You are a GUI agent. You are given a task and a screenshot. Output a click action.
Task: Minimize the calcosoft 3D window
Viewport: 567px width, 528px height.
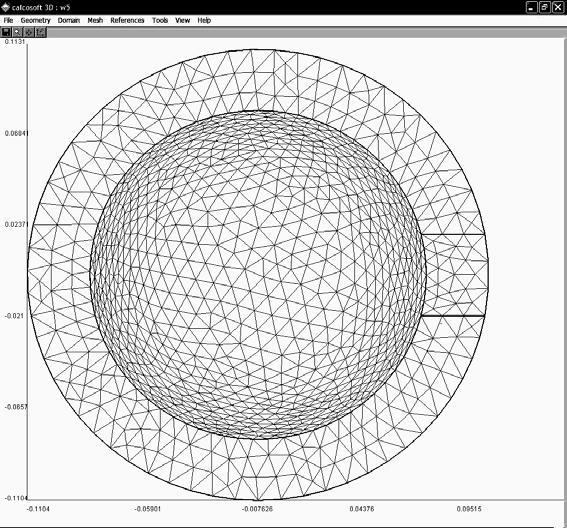click(531, 7)
